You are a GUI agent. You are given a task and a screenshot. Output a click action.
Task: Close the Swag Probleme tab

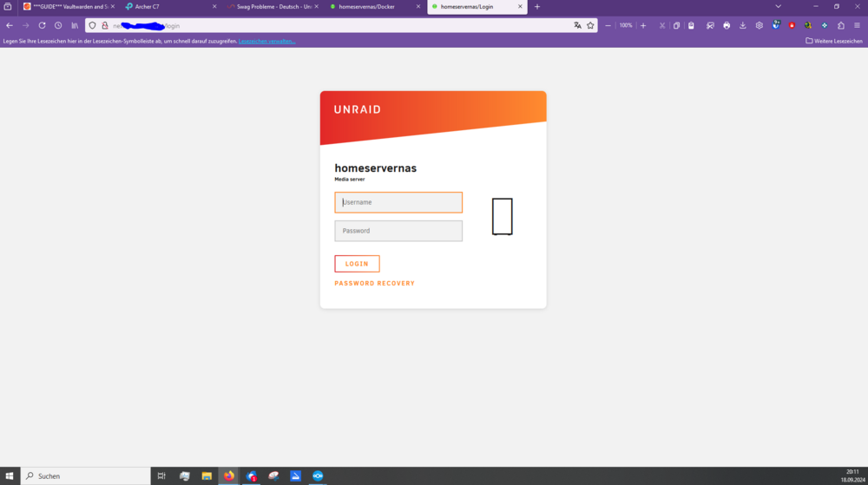click(x=317, y=7)
